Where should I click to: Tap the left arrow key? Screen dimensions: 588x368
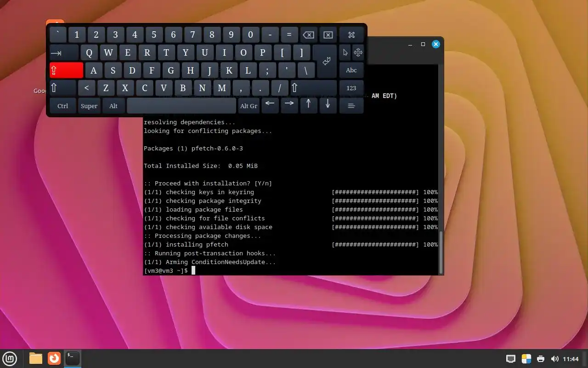click(270, 105)
